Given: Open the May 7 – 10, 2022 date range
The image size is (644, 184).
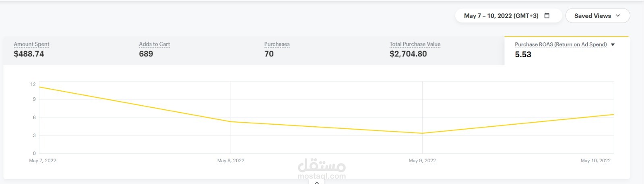Looking at the screenshot, I should pyautogui.click(x=501, y=16).
